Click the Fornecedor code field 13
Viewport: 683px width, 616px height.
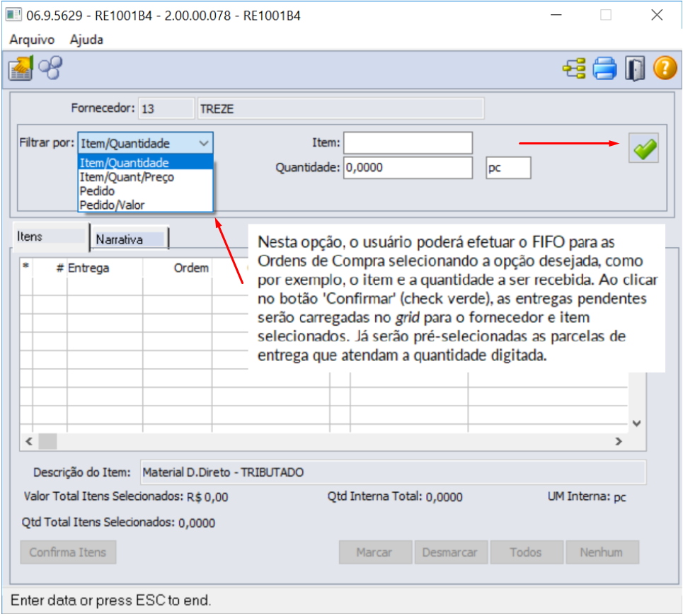click(166, 108)
